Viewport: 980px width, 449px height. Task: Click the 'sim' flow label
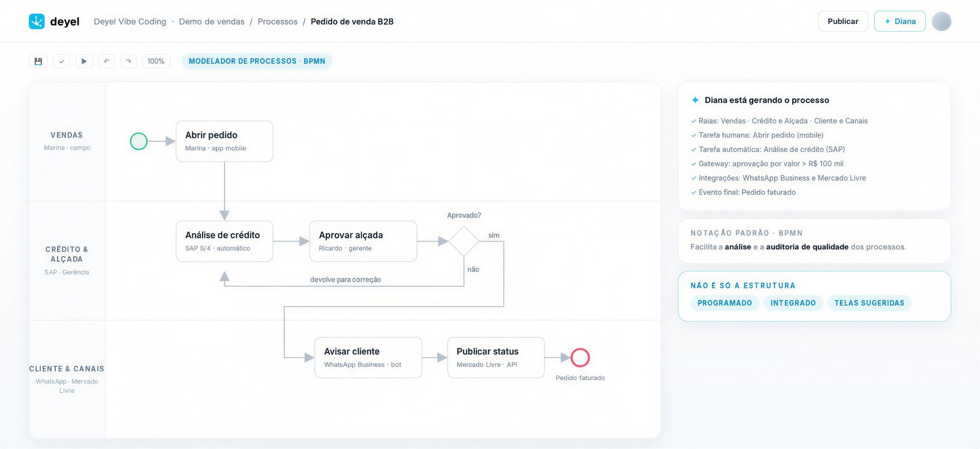494,235
